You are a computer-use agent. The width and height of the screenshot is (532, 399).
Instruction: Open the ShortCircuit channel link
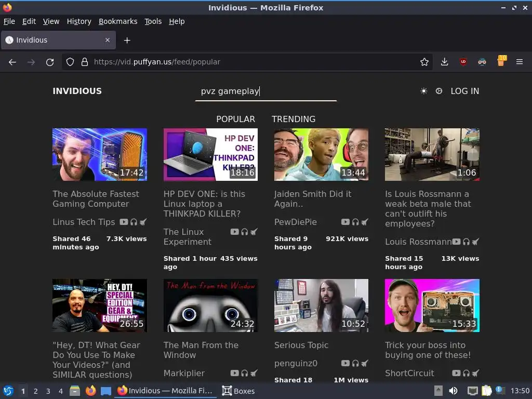tap(409, 373)
